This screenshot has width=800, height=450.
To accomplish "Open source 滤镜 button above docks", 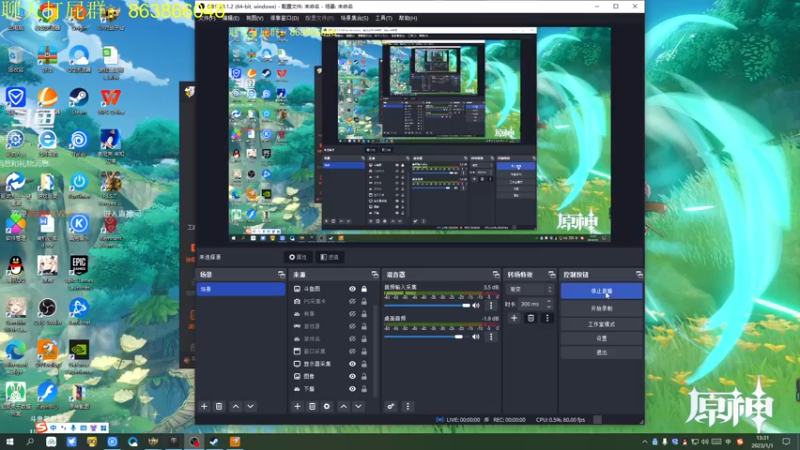I will point(330,257).
